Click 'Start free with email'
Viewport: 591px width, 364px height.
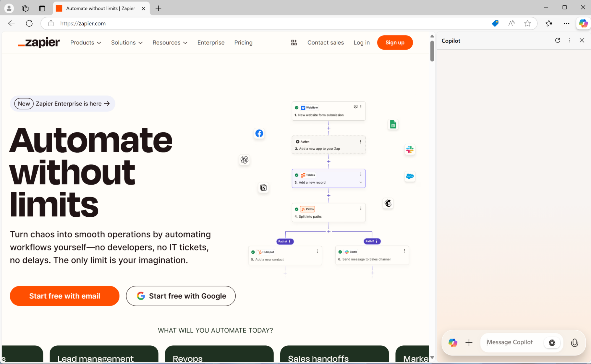click(64, 296)
